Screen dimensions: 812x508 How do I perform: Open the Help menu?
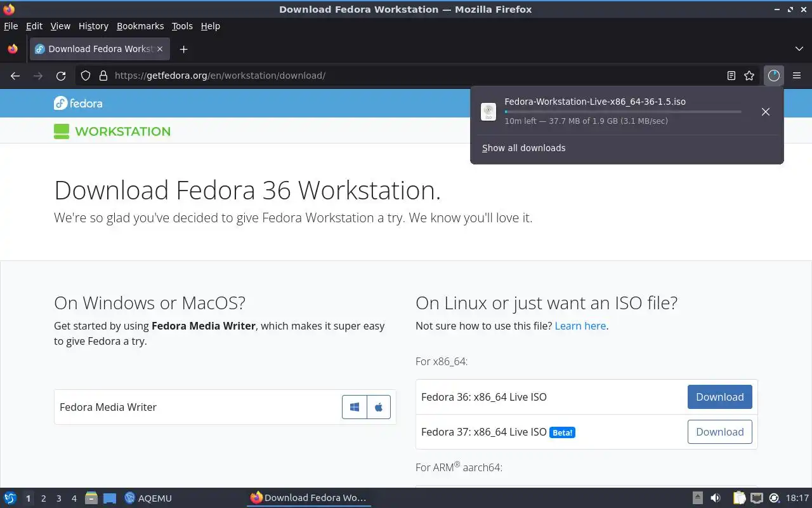[211, 26]
